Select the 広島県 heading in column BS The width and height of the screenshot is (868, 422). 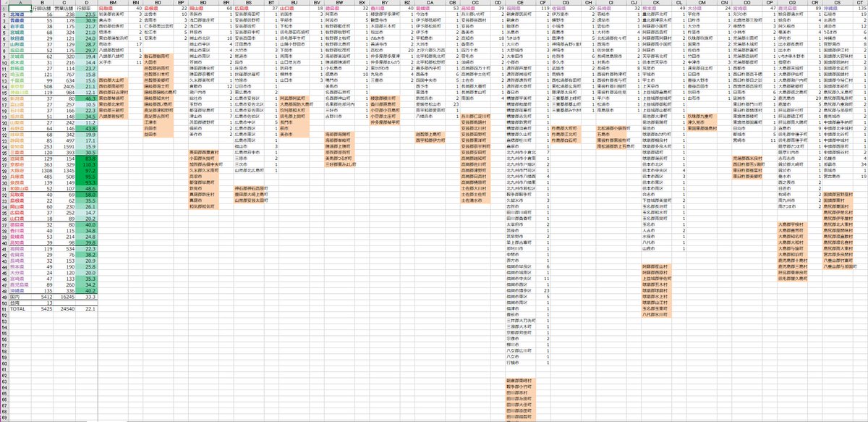click(249, 8)
